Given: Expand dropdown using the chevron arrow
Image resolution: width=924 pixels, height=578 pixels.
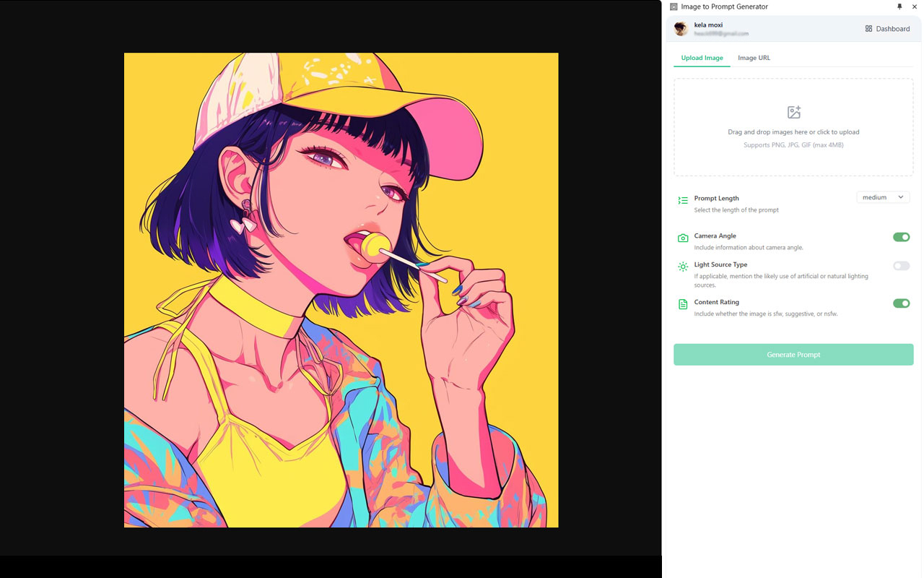Looking at the screenshot, I should [x=900, y=197].
